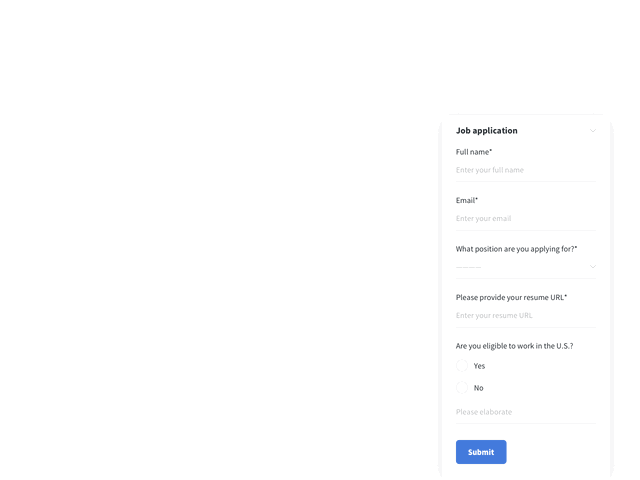Click the resume URL question label
640x480 pixels.
511,298
